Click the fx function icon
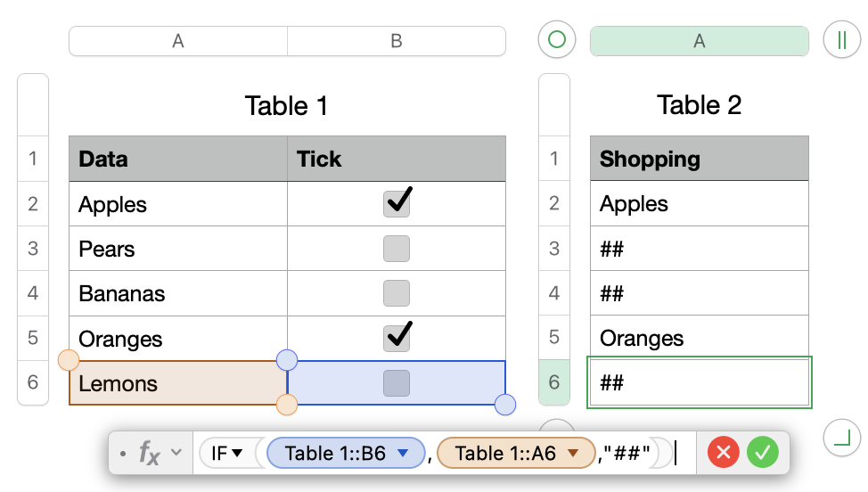 pyautogui.click(x=149, y=453)
